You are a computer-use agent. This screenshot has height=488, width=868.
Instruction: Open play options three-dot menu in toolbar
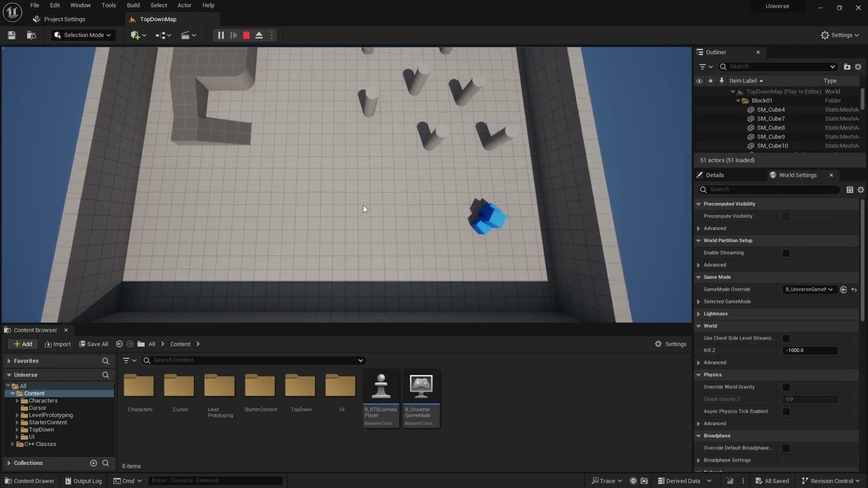(272, 35)
